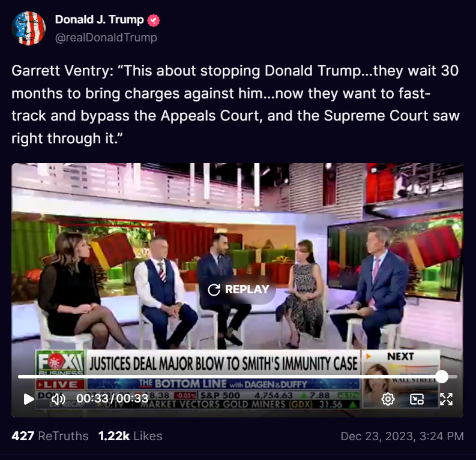The height and width of the screenshot is (460, 476).
Task: Enable picture-in-picture mode icon
Action: pyautogui.click(x=417, y=399)
